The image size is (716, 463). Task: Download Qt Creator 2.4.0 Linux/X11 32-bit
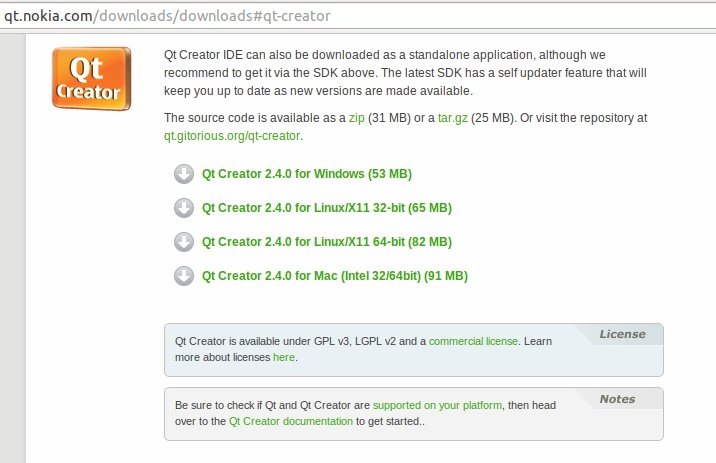click(x=326, y=208)
